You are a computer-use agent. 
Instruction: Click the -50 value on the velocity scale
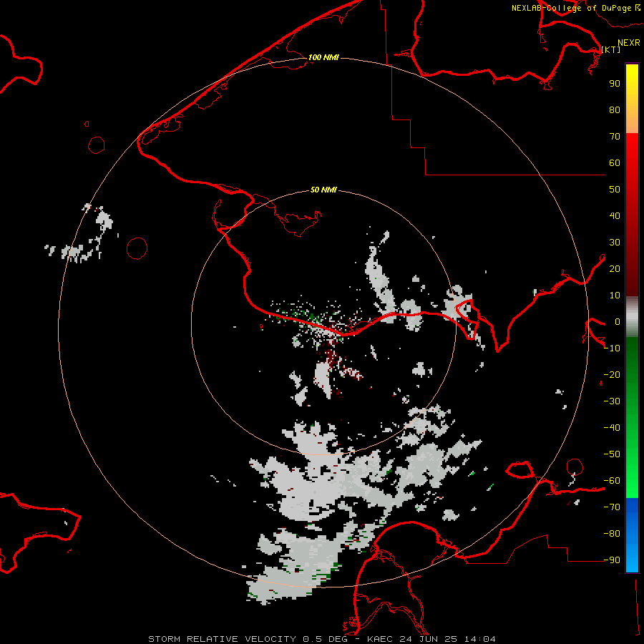pyautogui.click(x=612, y=454)
